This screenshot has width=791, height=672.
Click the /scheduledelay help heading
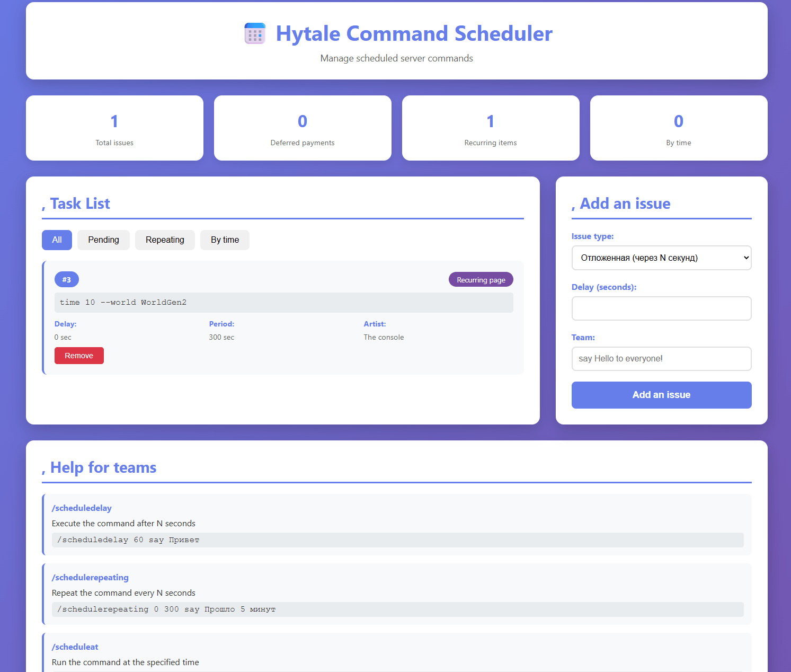82,508
